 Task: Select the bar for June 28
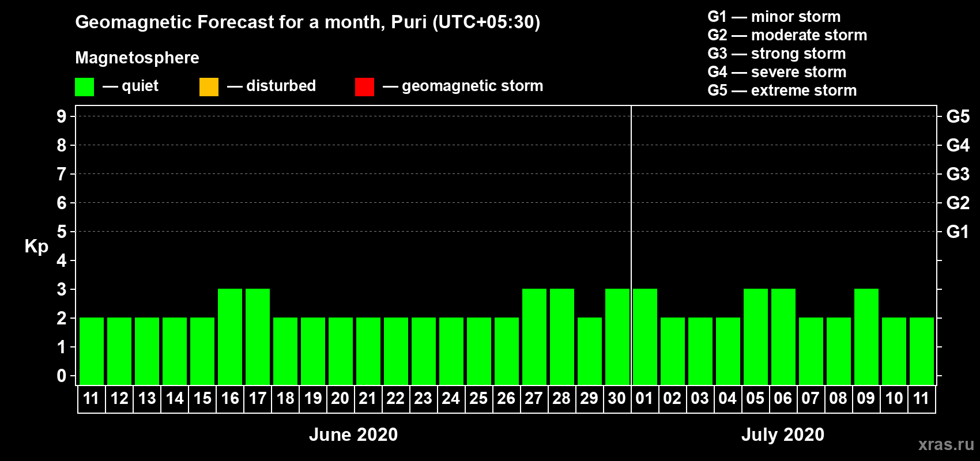pos(562,337)
